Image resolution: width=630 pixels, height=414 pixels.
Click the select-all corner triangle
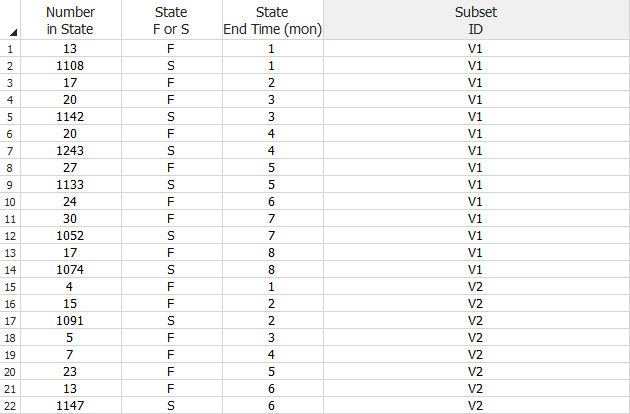point(12,31)
